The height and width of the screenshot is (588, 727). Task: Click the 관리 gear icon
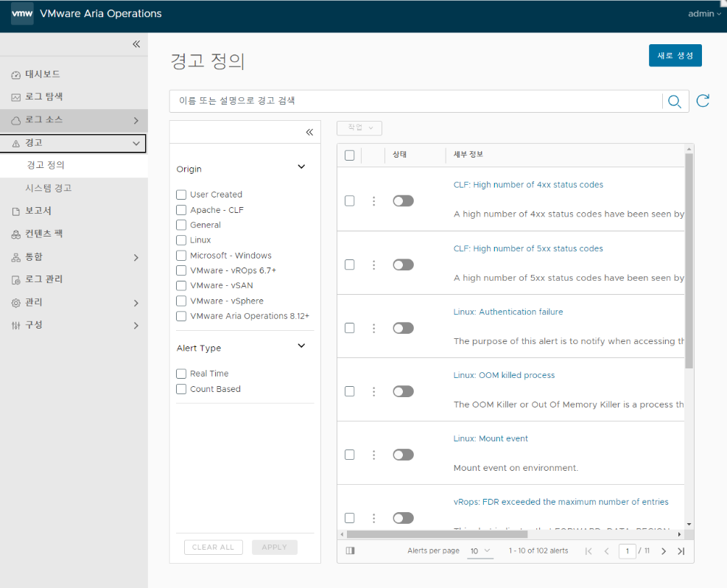(15, 303)
